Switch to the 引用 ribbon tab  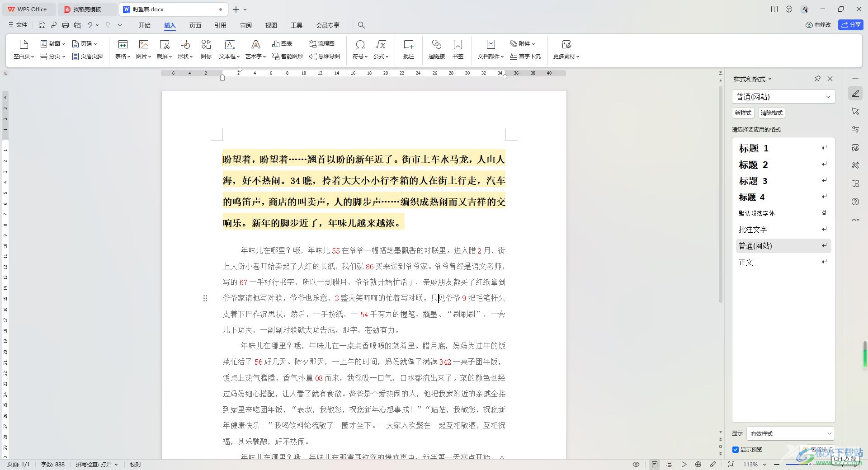221,25
